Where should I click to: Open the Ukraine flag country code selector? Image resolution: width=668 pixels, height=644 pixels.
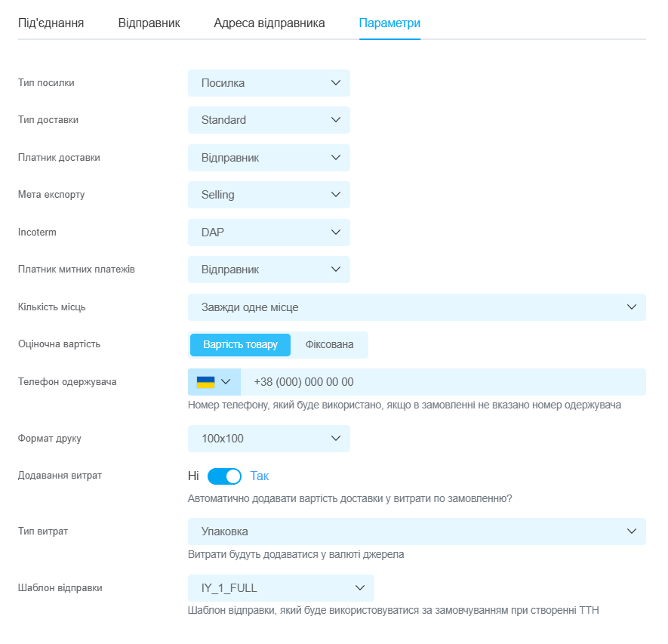(x=214, y=382)
